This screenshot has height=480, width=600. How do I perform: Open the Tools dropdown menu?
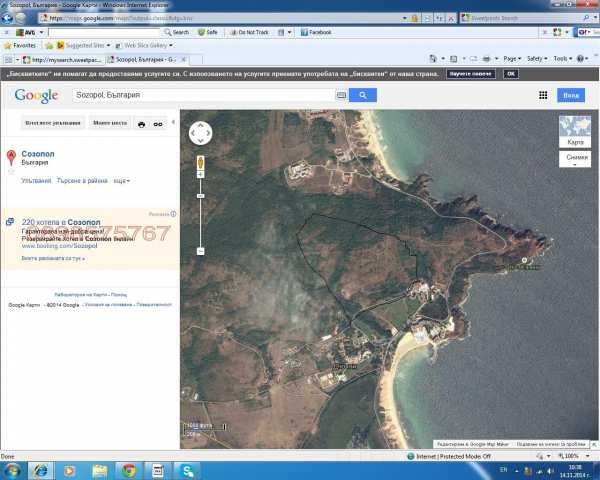(x=562, y=59)
